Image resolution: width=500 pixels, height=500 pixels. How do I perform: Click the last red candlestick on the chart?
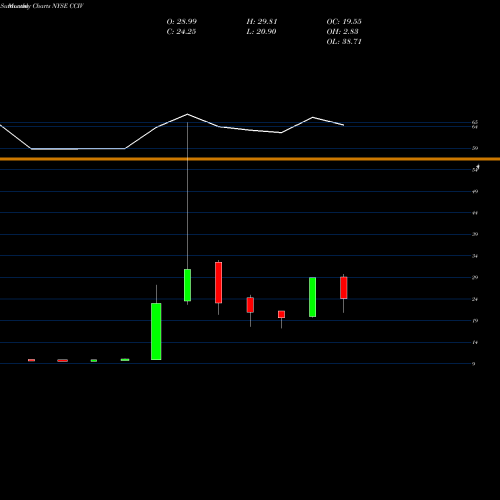(344, 288)
